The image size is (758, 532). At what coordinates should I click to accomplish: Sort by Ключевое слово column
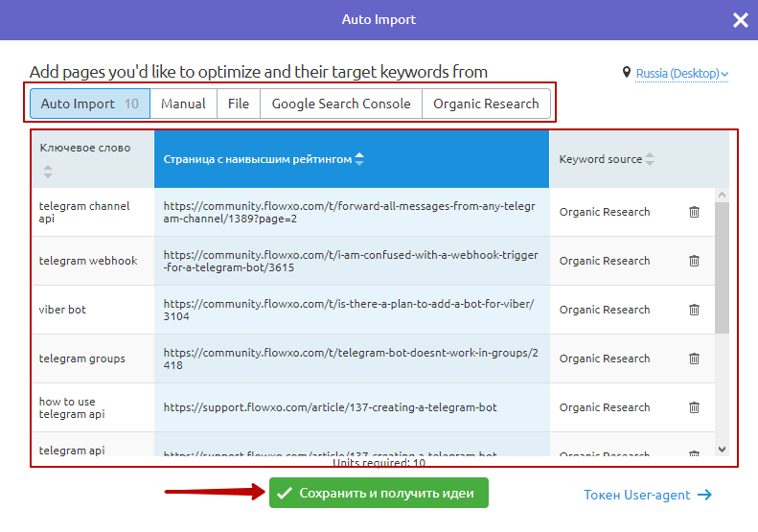tap(47, 172)
